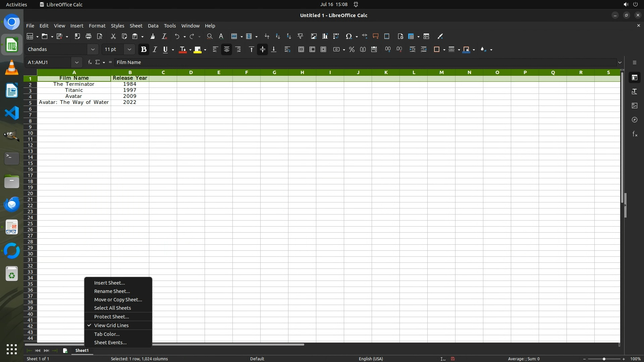
Task: Click the Format as Percent icon
Action: (352, 49)
